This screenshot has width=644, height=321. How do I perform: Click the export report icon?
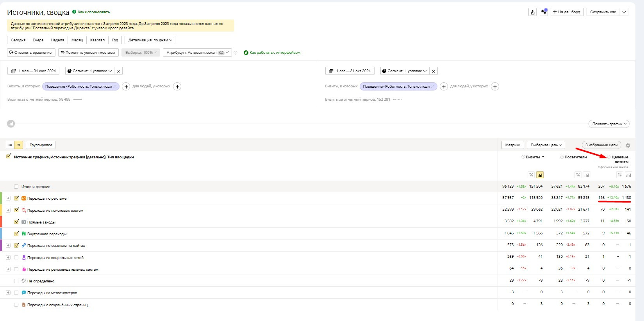[532, 12]
